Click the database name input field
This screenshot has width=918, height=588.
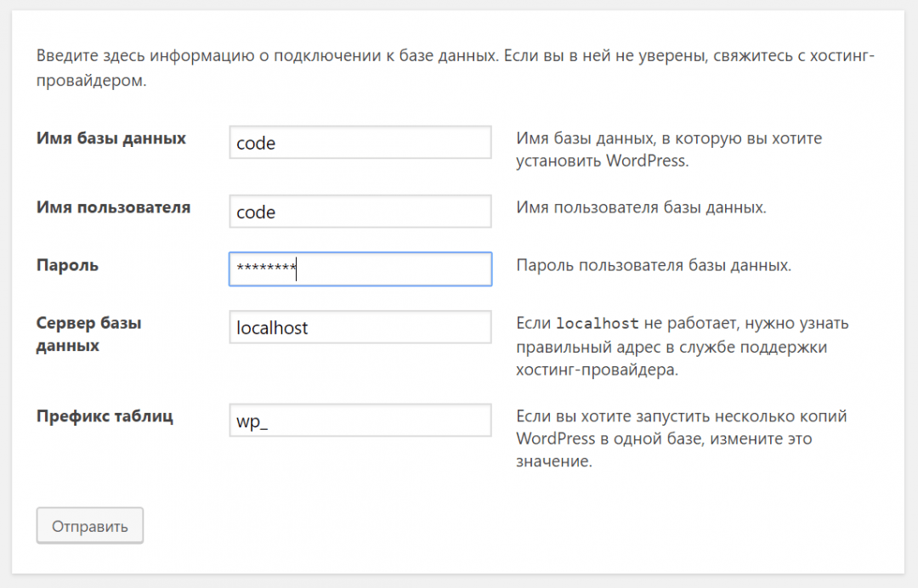tap(360, 143)
